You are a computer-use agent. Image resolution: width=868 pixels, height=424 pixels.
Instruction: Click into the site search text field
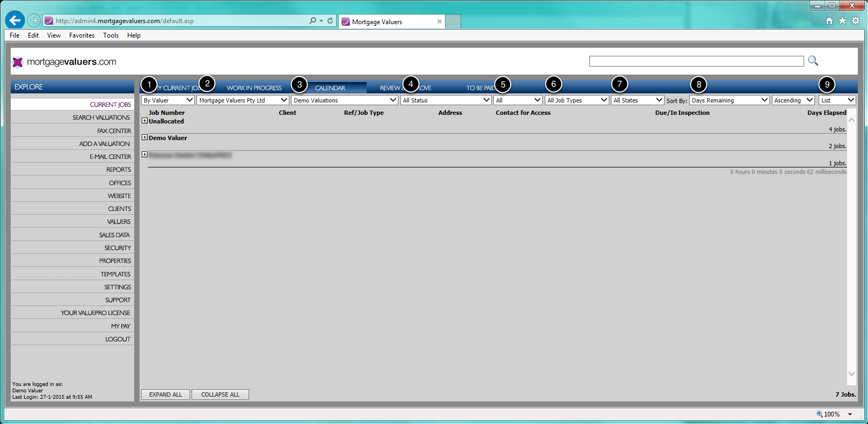pyautogui.click(x=696, y=61)
